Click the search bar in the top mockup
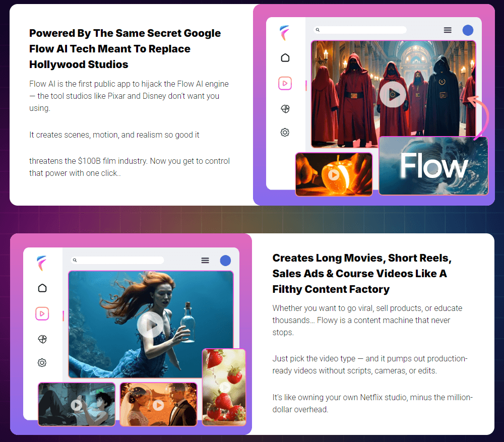The height and width of the screenshot is (442, 504). [x=360, y=29]
